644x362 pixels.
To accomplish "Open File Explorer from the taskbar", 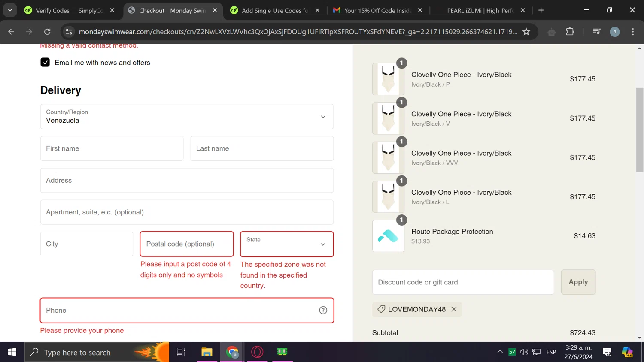I will (207, 352).
